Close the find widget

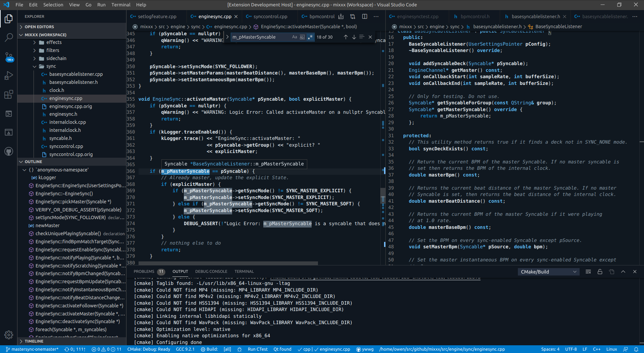coord(370,37)
